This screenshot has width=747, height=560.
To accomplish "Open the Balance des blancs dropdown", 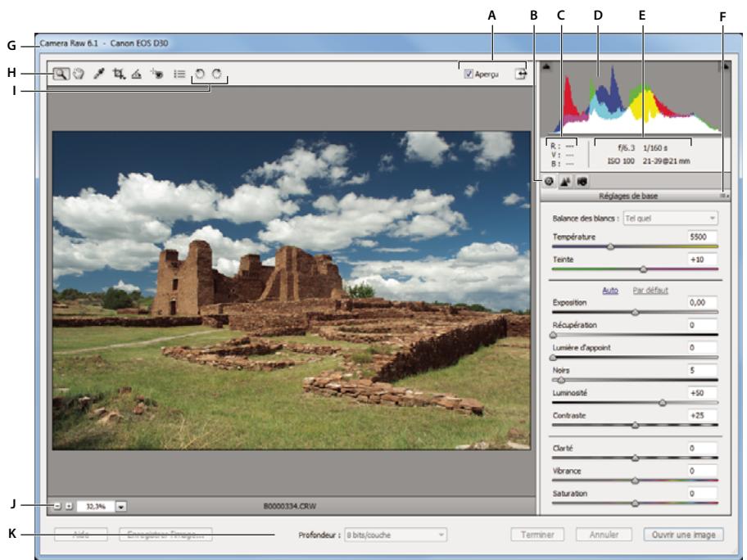I will (670, 219).
